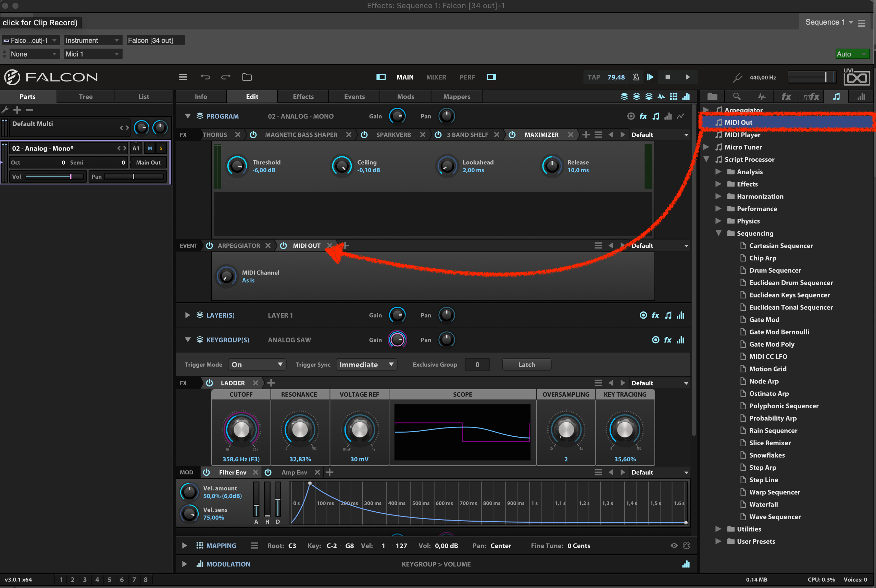Solo the 02 - Analog - Mono part
The height and width of the screenshot is (588, 876).
pos(161,148)
